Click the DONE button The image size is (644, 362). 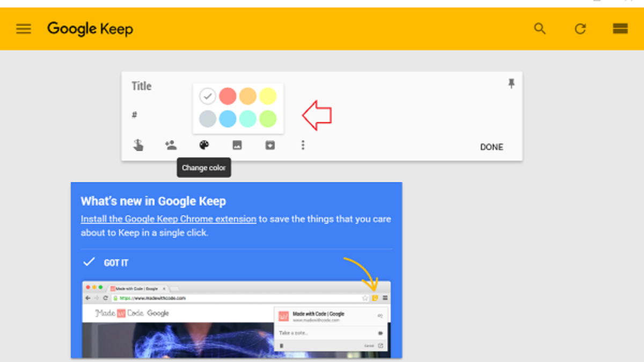tap(492, 147)
